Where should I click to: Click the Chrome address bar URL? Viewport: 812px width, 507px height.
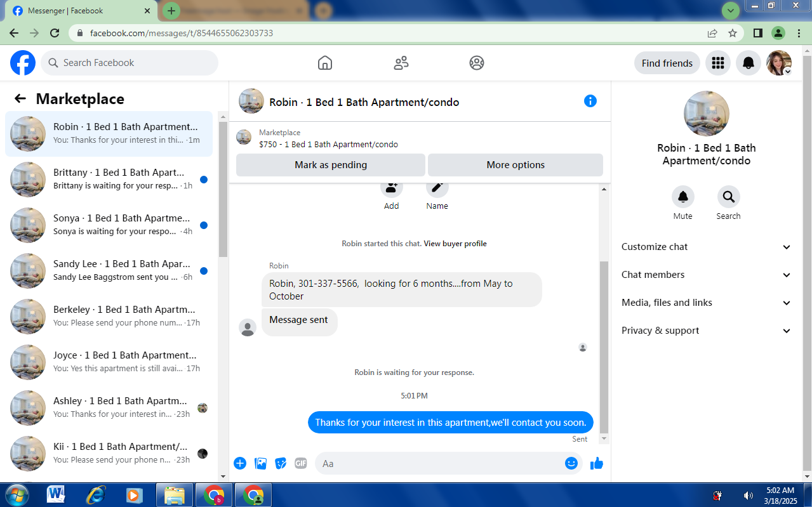[182, 33]
